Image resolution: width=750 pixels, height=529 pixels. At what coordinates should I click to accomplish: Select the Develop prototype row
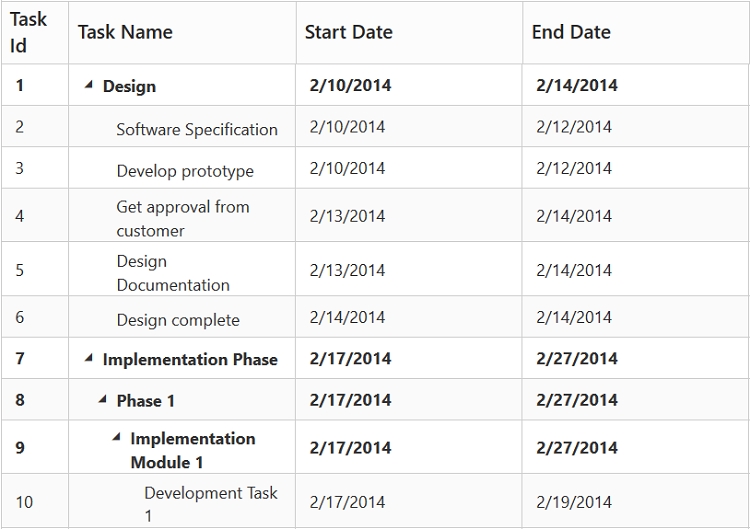coord(185,171)
